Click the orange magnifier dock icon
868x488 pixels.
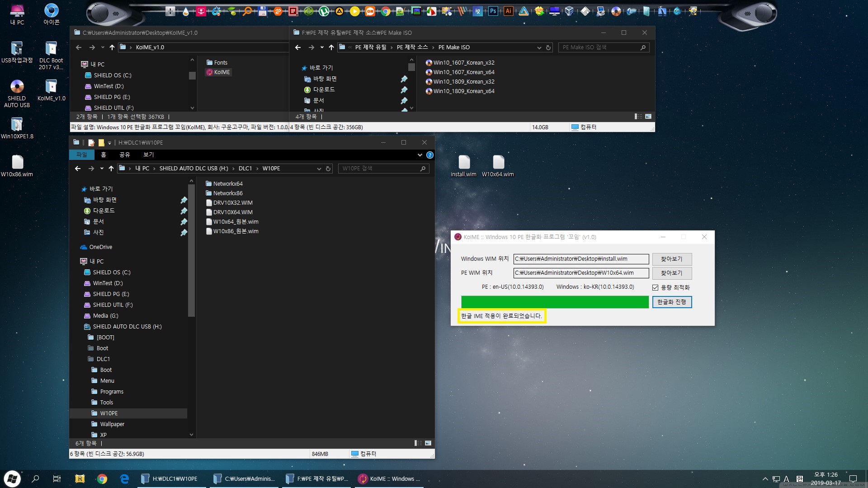click(247, 11)
